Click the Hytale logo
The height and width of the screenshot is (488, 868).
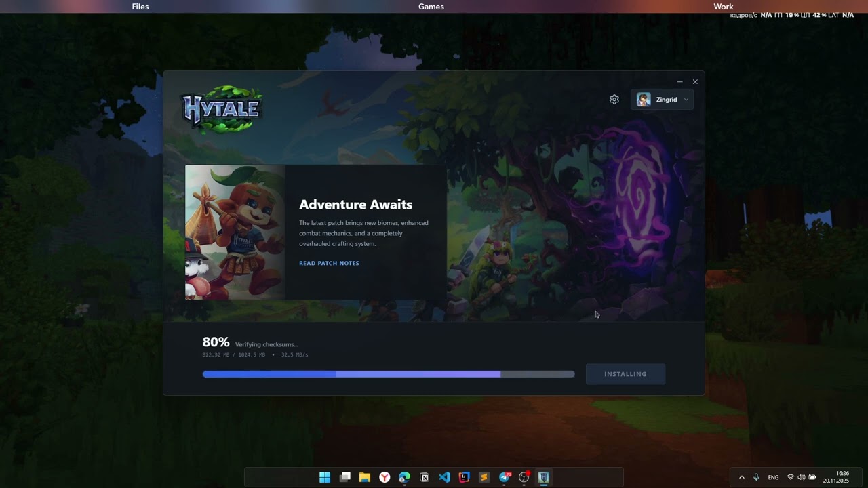(x=221, y=109)
